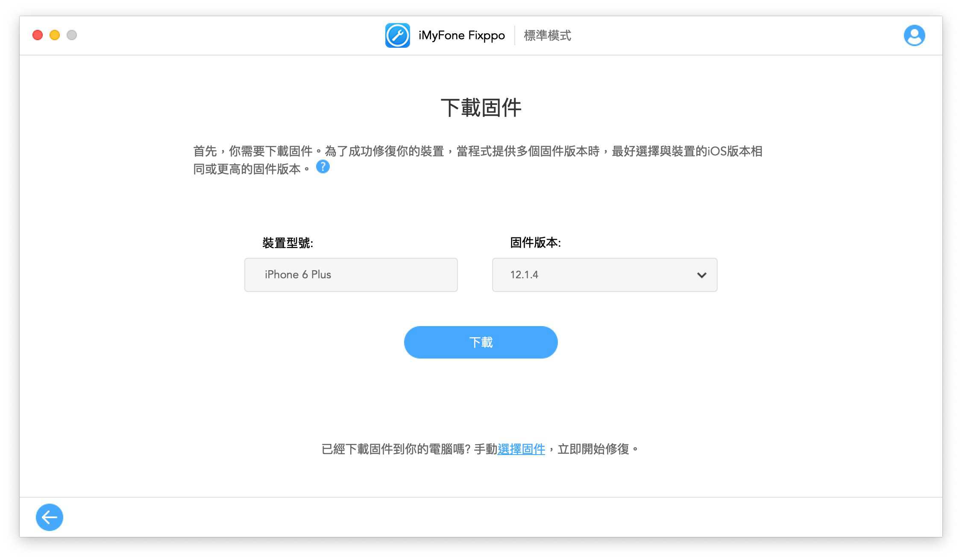Close the window with the red button

click(x=38, y=35)
